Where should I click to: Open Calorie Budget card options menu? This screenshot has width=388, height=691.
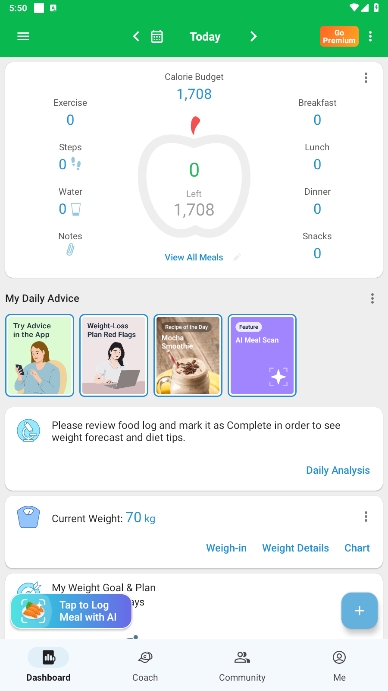coord(366,78)
